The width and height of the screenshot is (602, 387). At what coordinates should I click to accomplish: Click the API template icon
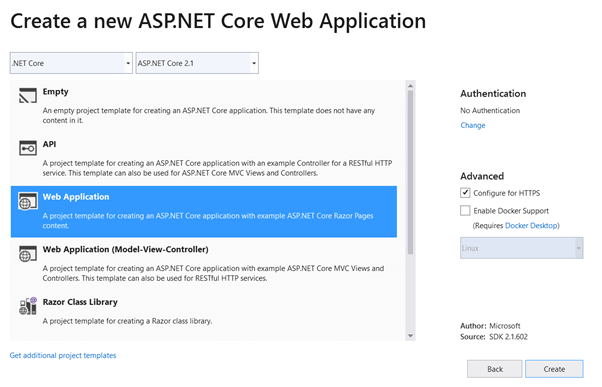click(28, 148)
